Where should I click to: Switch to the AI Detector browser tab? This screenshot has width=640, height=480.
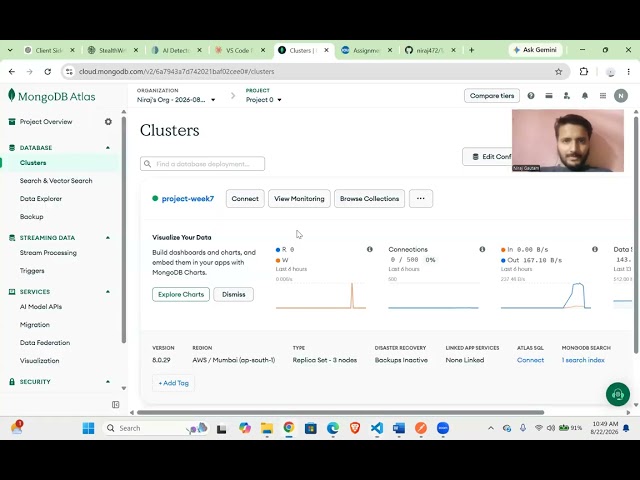176,50
